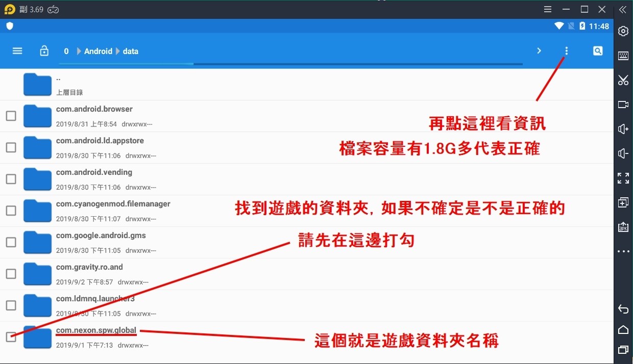Tap the recent apps button in sidebar

[x=623, y=350]
